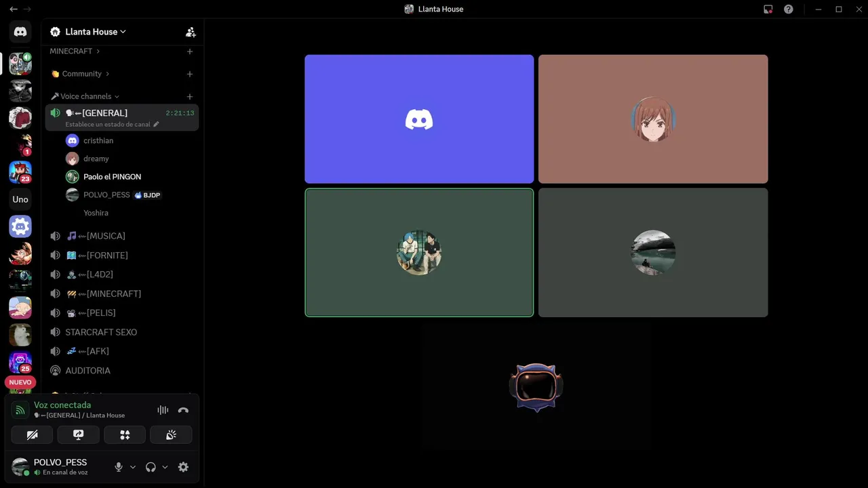The height and width of the screenshot is (488, 868).
Task: Expand the MINECRAFT category
Action: (75, 52)
